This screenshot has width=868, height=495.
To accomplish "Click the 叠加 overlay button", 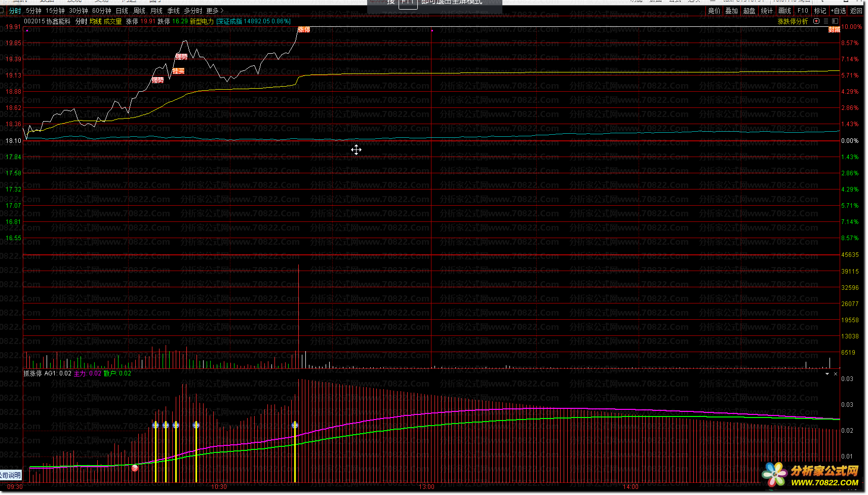I will point(731,11).
